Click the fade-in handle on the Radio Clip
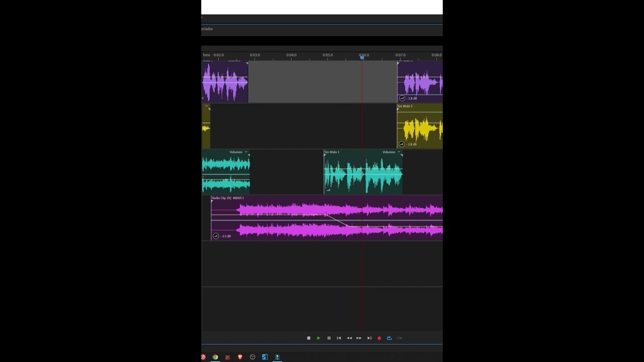 coord(212,202)
